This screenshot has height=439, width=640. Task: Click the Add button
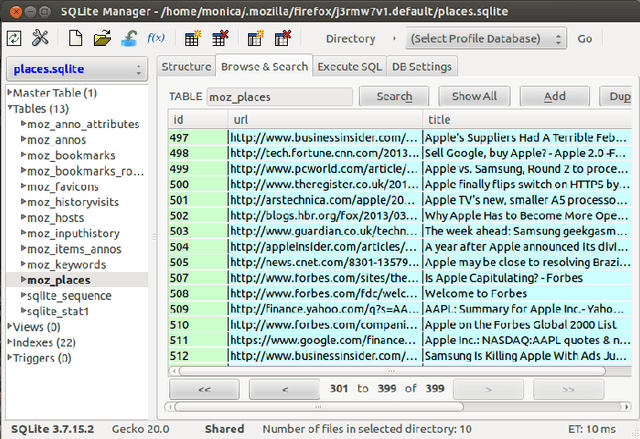[554, 97]
